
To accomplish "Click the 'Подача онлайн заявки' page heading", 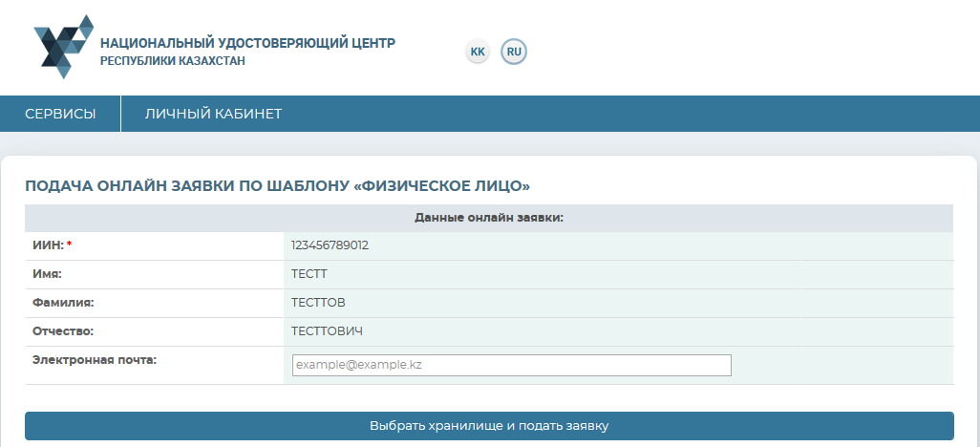I will [x=277, y=185].
